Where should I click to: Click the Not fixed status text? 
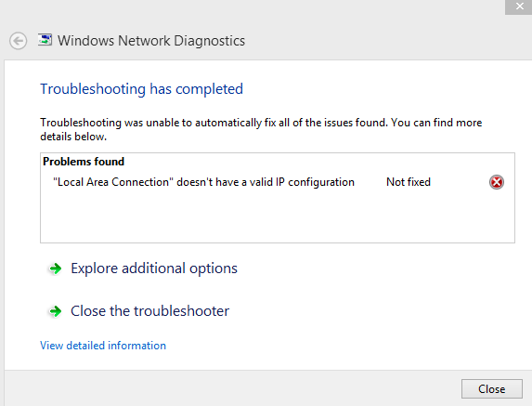tap(409, 182)
